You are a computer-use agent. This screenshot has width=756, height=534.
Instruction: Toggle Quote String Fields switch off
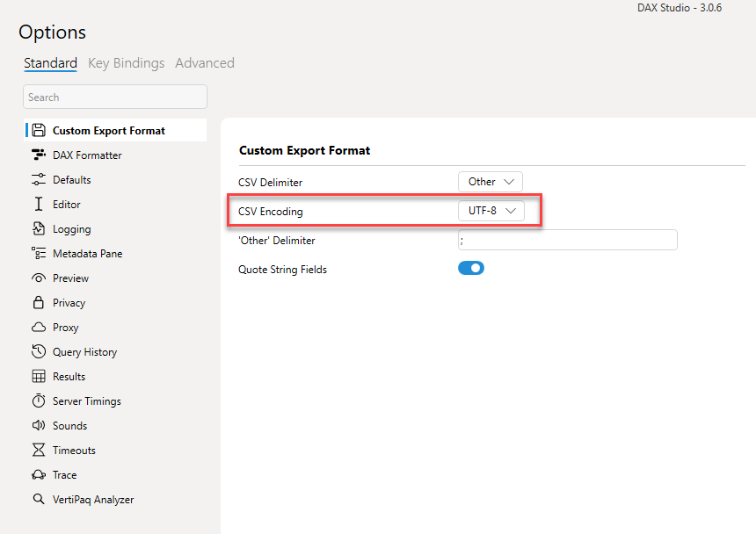pyautogui.click(x=471, y=268)
